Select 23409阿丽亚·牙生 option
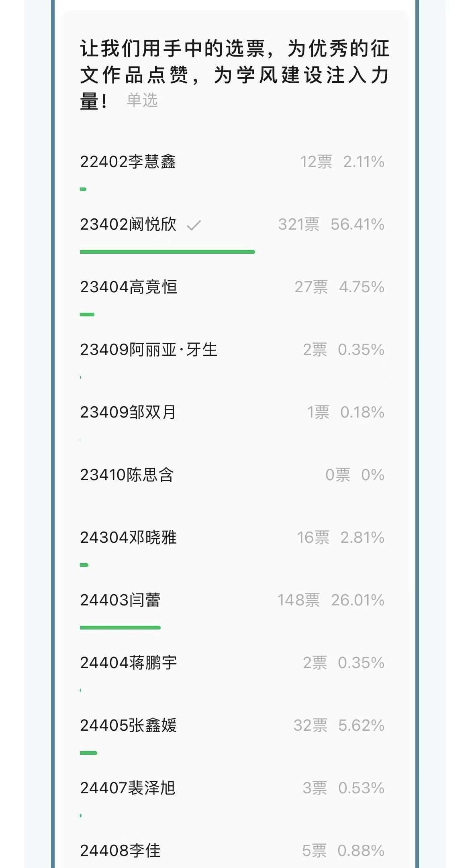This screenshot has width=470, height=868. [x=148, y=350]
